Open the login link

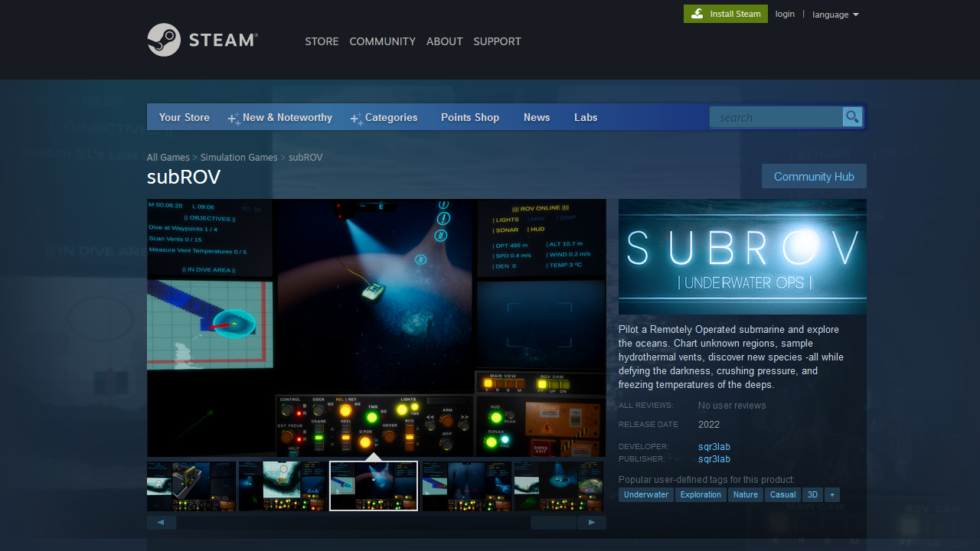tap(785, 14)
